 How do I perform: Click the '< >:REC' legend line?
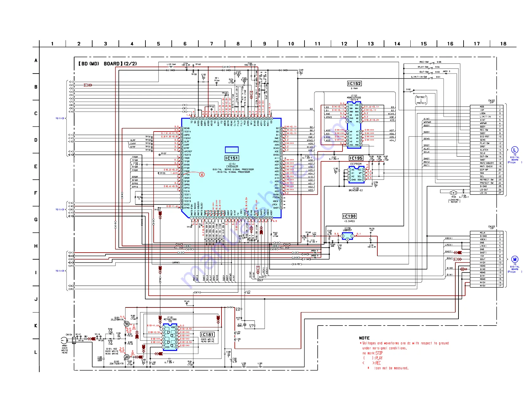point(372,363)
